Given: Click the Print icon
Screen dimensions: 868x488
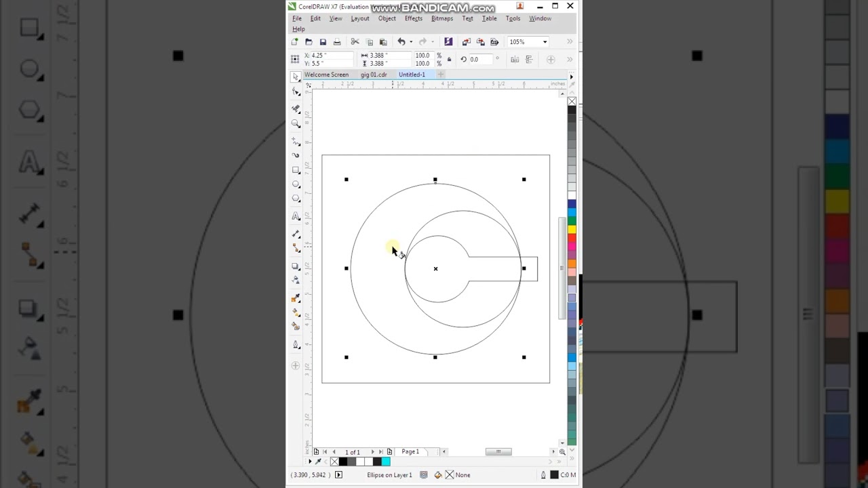Looking at the screenshot, I should [x=337, y=42].
